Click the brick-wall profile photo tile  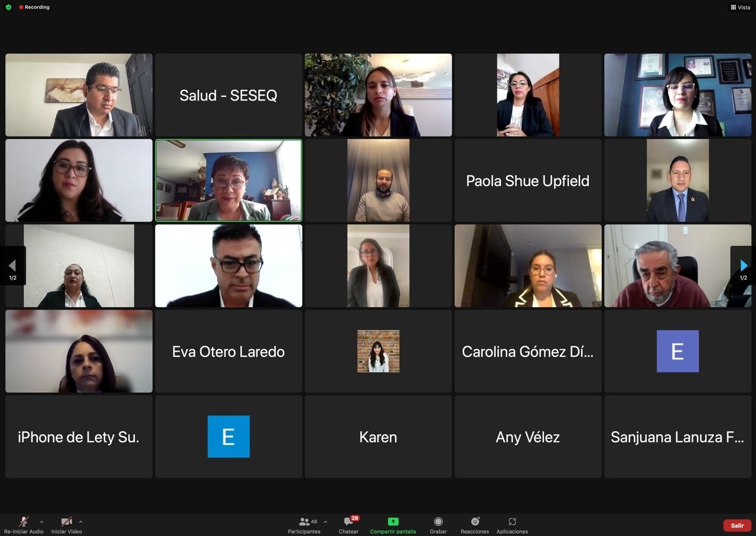tap(378, 351)
